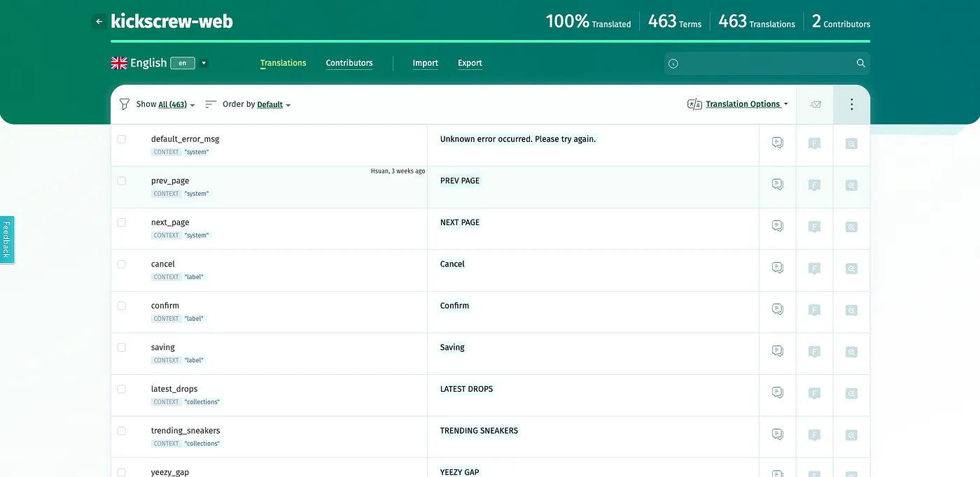Screen dimensions: 980x477
Task: Click inside the search input field
Action: pyautogui.click(x=766, y=64)
